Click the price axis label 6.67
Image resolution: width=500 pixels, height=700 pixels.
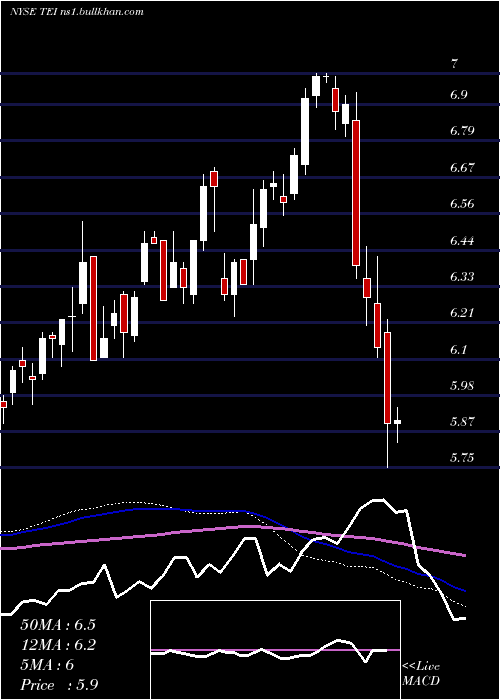[461, 167]
